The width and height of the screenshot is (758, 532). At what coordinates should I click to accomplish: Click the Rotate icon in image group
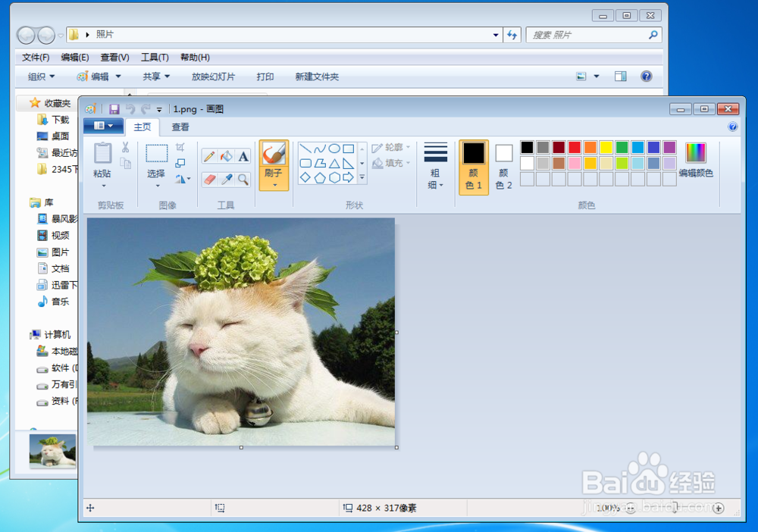coord(182,180)
